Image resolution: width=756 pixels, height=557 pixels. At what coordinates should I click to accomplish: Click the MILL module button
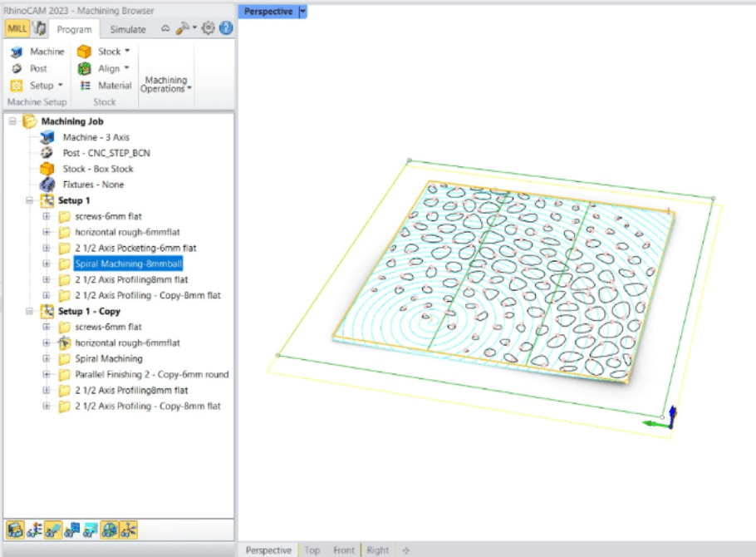tap(17, 29)
